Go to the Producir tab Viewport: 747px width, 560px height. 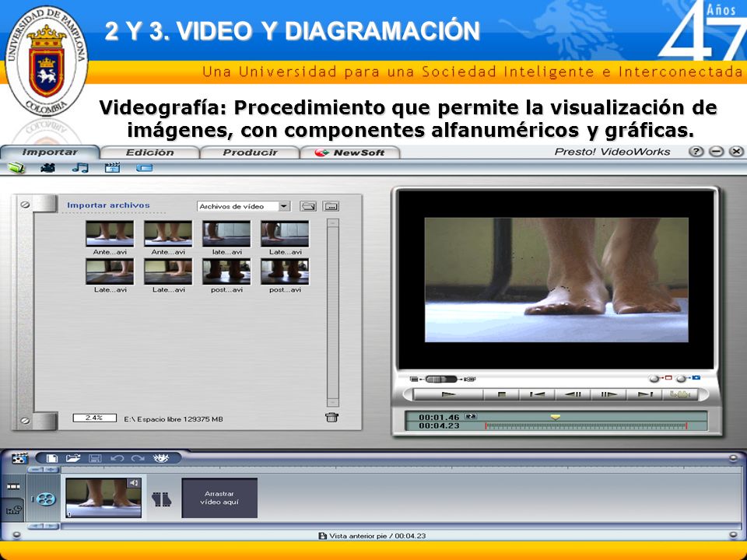(x=250, y=152)
